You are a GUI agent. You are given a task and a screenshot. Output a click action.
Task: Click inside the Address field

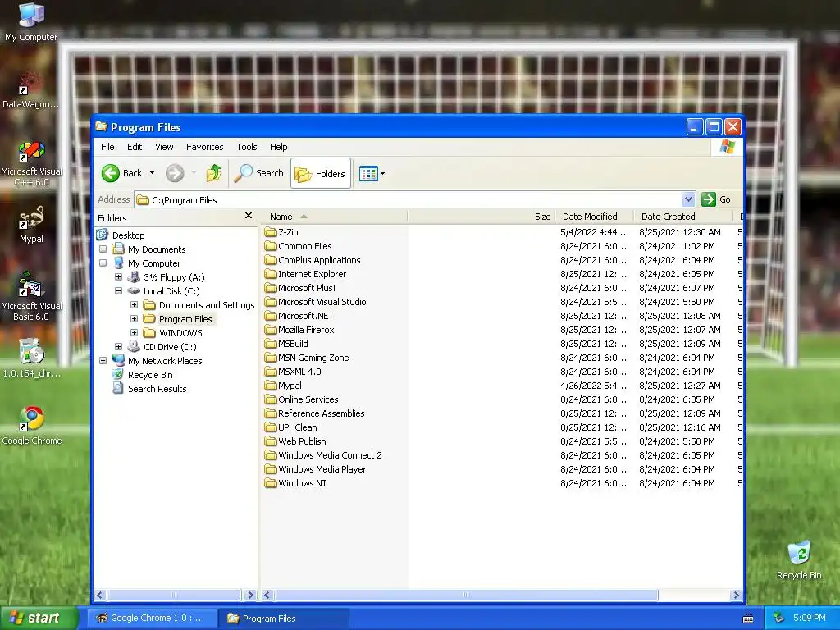point(409,200)
